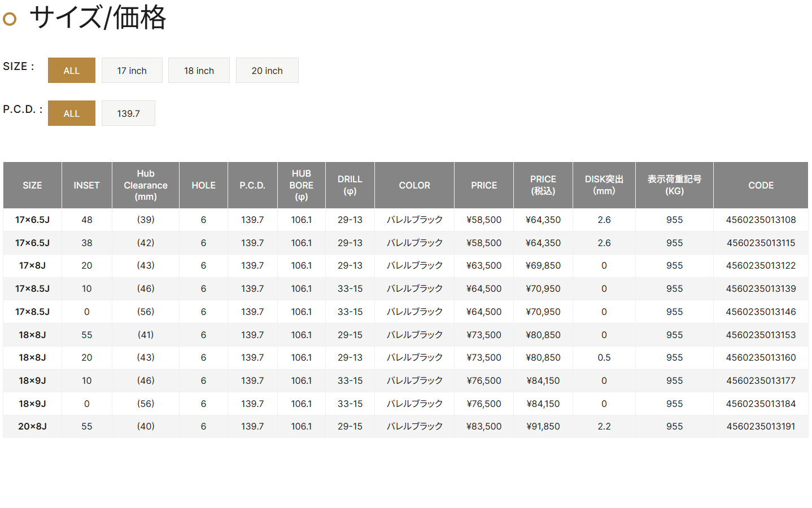Click the DISK突出 column header
This screenshot has width=812, height=508.
tap(604, 185)
